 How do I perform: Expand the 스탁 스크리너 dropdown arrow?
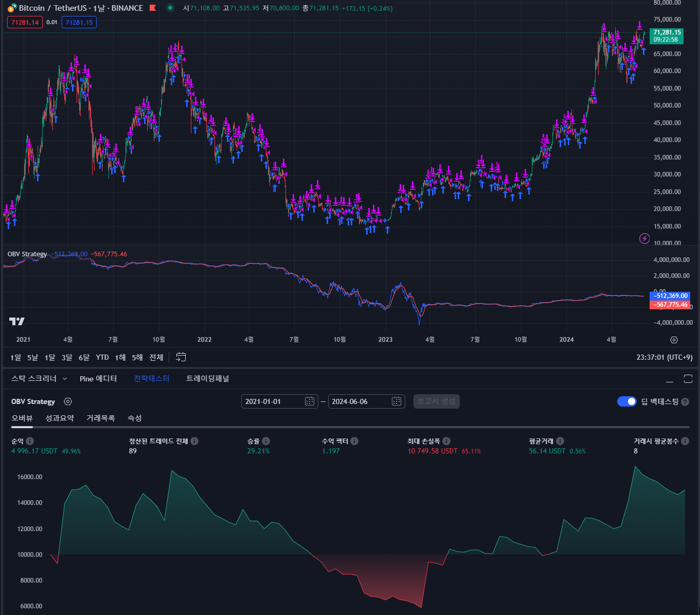pyautogui.click(x=65, y=379)
